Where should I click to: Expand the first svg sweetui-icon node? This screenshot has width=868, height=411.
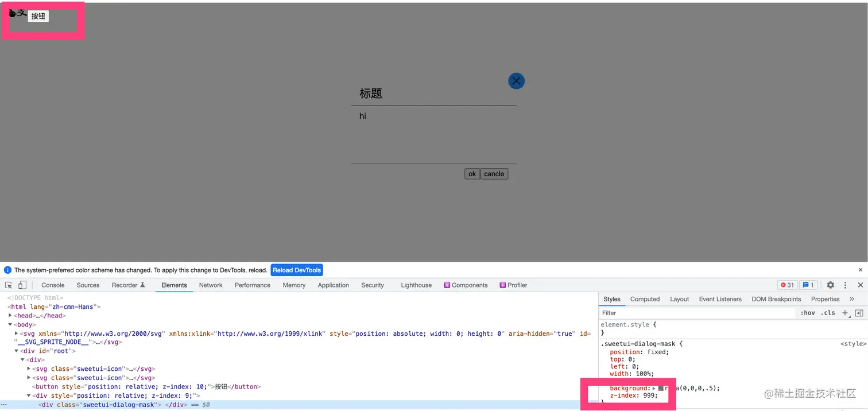click(x=29, y=369)
